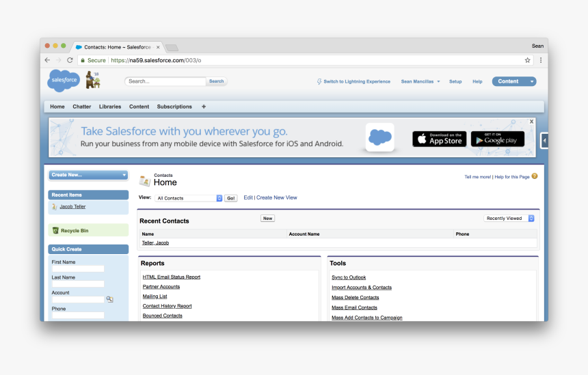
Task: Click the Salesforce app cloud icon in banner
Action: pyautogui.click(x=380, y=137)
